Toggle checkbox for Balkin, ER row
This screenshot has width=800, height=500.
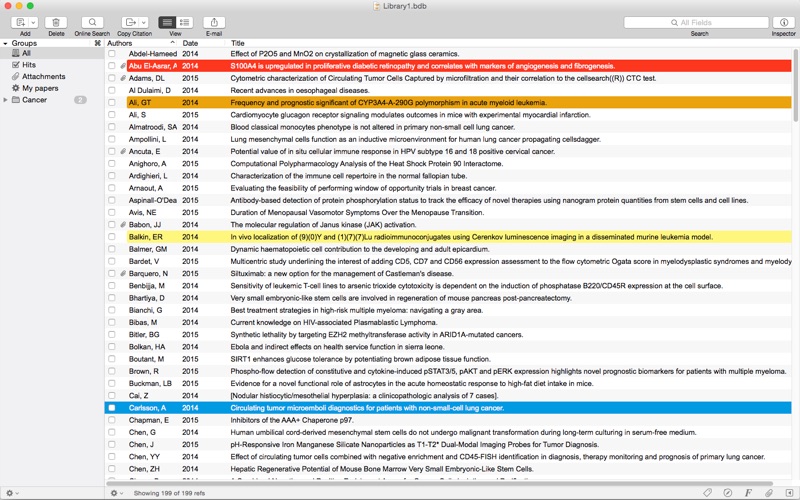pyautogui.click(x=112, y=237)
